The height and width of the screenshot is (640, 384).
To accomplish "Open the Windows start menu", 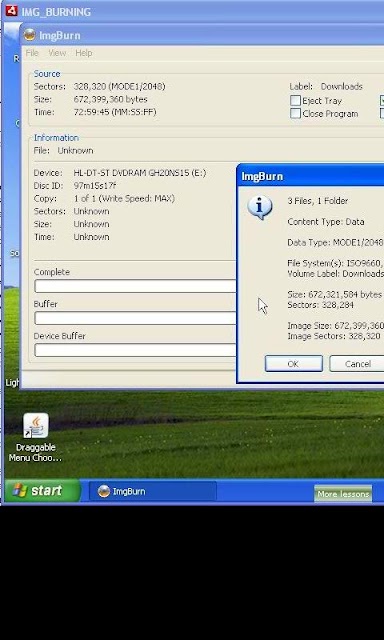I will (x=43, y=491).
